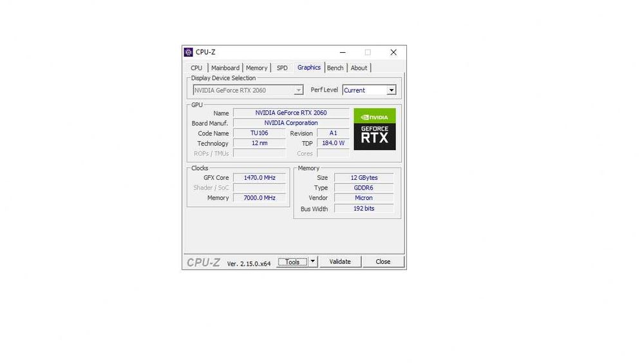Click the GDDR6 memory type value
644x363 pixels.
(x=364, y=188)
